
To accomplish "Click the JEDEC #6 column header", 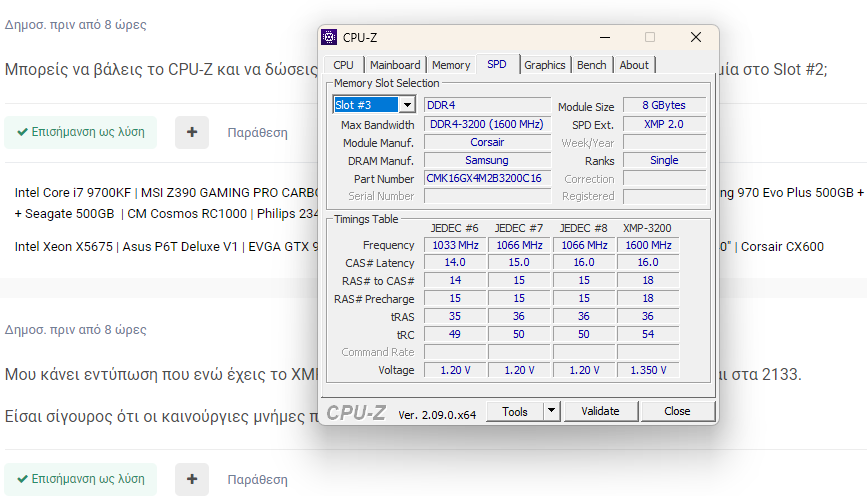I will click(x=455, y=228).
